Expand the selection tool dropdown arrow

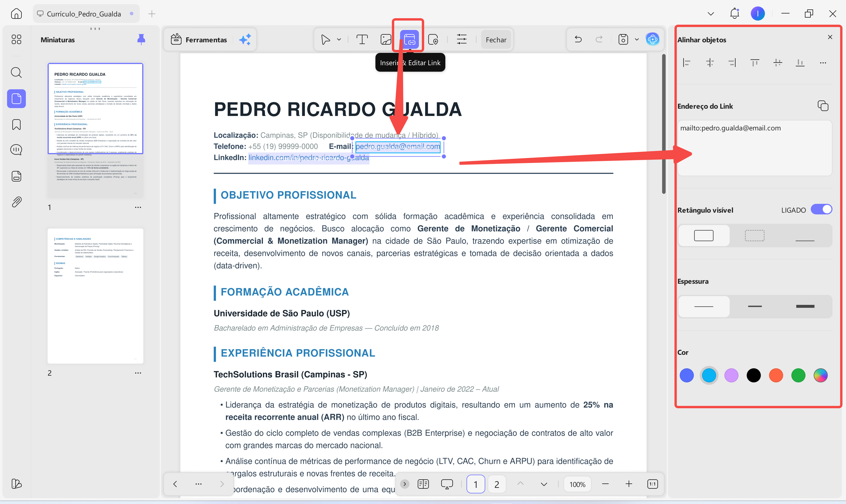coord(339,39)
